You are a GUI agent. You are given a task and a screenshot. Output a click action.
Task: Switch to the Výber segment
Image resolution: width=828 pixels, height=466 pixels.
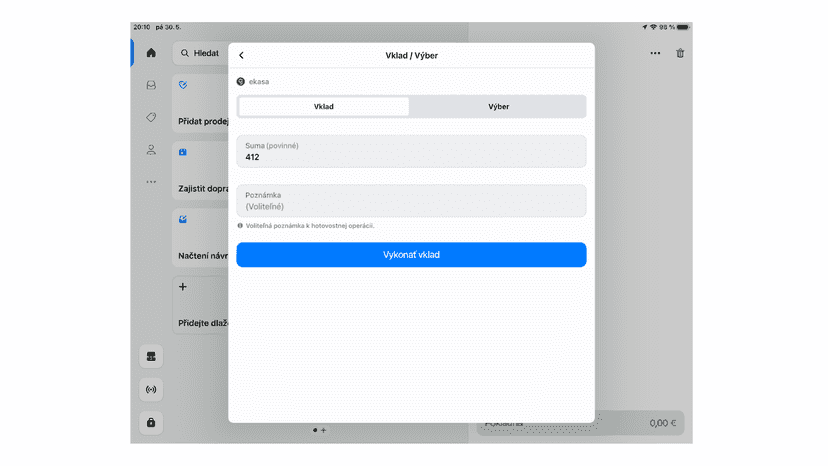pyautogui.click(x=498, y=107)
